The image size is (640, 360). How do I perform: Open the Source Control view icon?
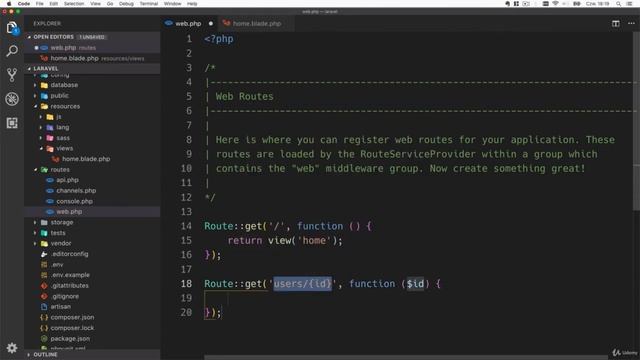(12, 75)
